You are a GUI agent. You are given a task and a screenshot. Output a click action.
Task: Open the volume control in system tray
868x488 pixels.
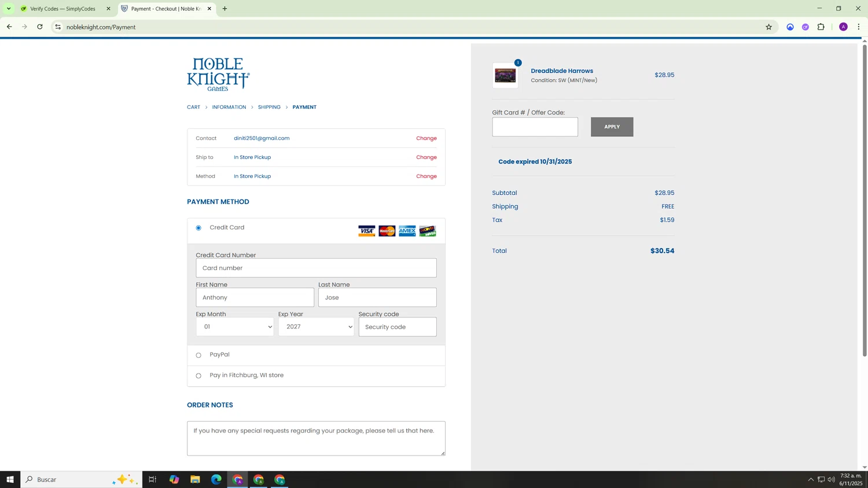click(x=832, y=479)
